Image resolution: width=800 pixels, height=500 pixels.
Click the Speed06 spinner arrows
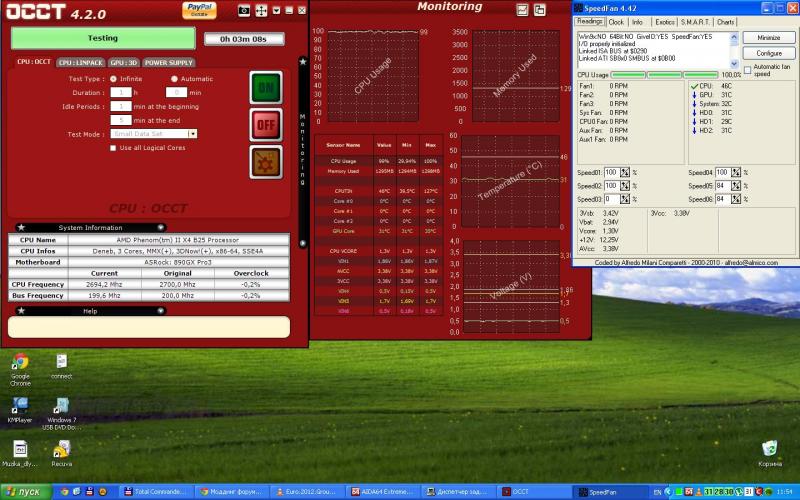point(736,199)
